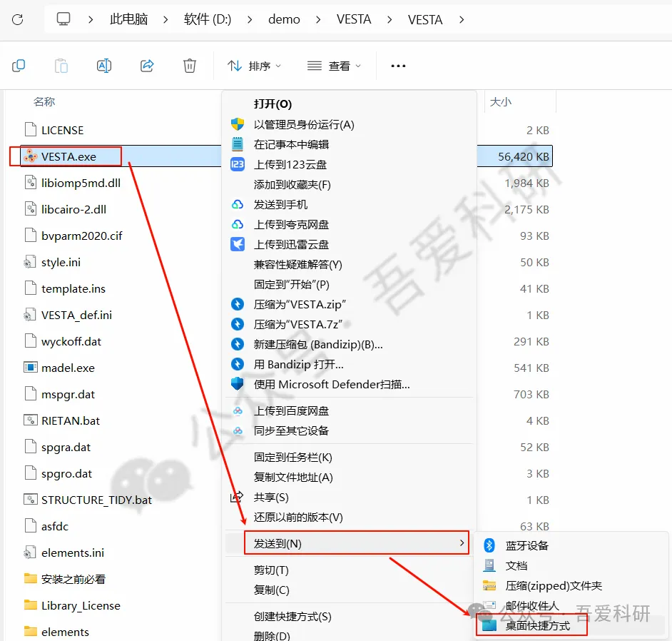This screenshot has height=641, width=672.
Task: Click the notepad icon beside 在记事本中编辑
Action: [238, 144]
